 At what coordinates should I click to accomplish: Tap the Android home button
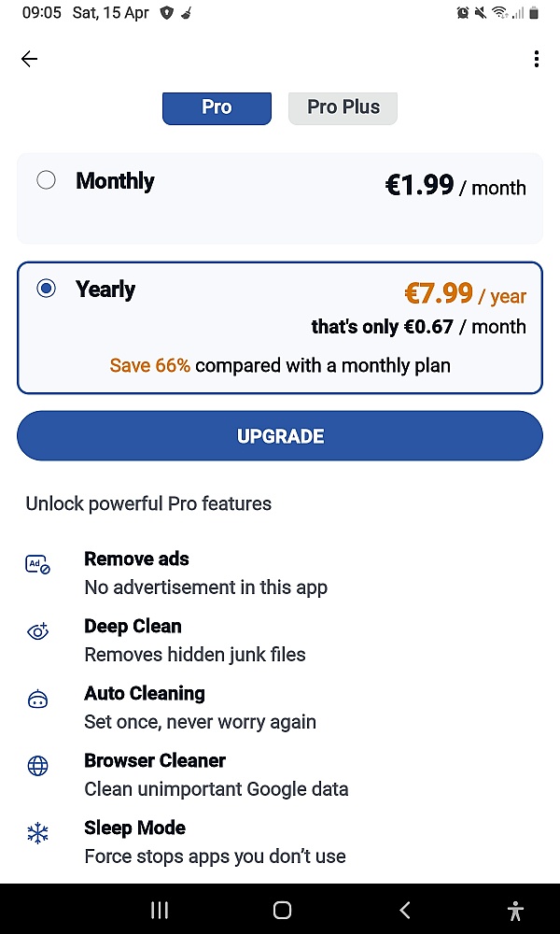[282, 910]
